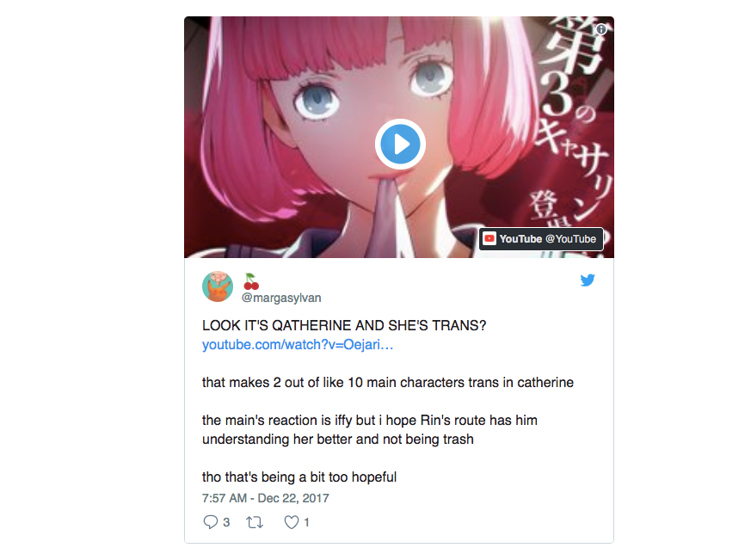Click the "that makes 2 out of" sentence
Screen dimensions: 751x560
click(x=387, y=382)
